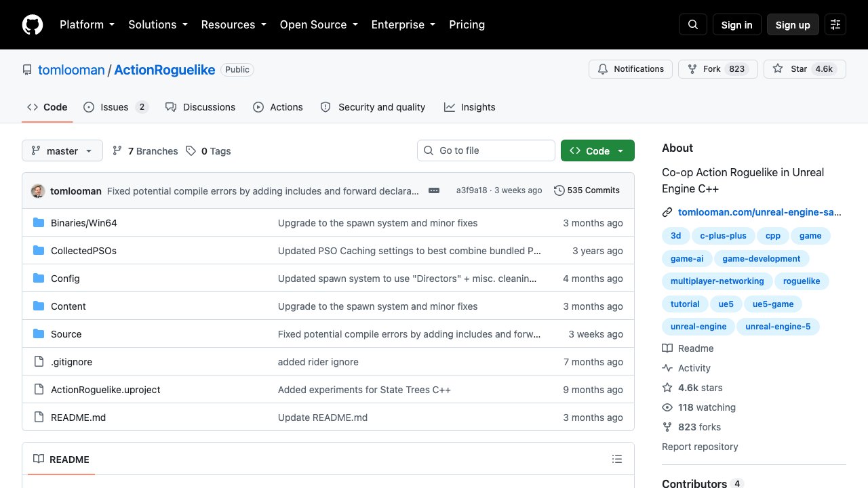Open the master branch selector dropdown
The width and height of the screenshot is (868, 488).
pyautogui.click(x=62, y=150)
